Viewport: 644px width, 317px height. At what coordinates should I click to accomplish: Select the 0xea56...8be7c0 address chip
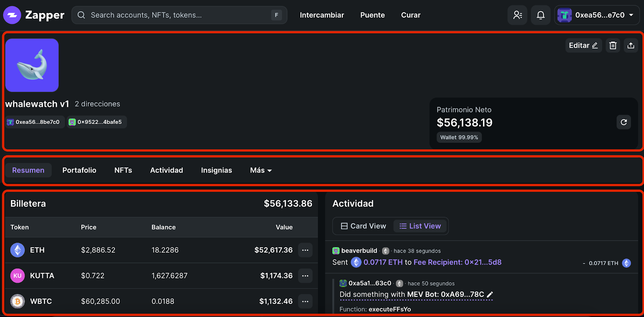click(x=35, y=122)
